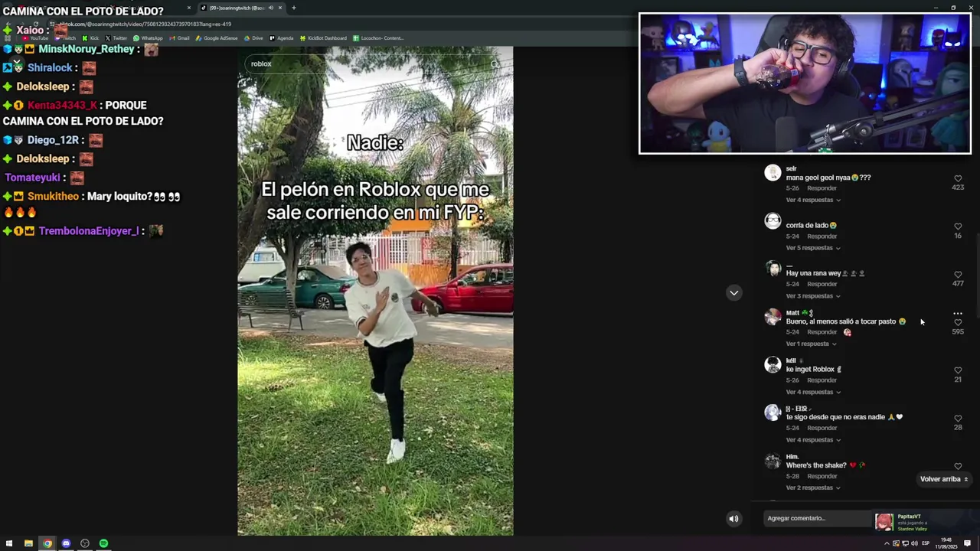The height and width of the screenshot is (551, 980).
Task: Open the Agenda bookmark
Action: click(x=282, y=38)
